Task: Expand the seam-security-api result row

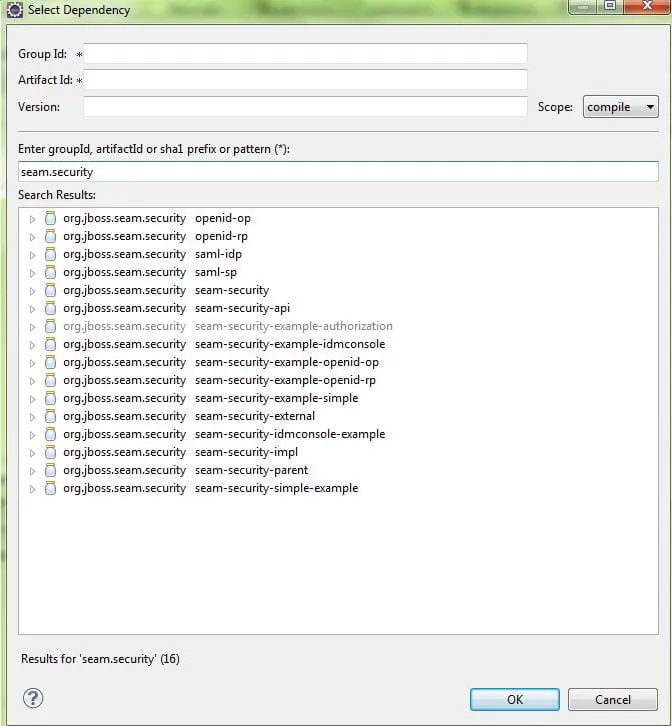Action: coord(32,309)
